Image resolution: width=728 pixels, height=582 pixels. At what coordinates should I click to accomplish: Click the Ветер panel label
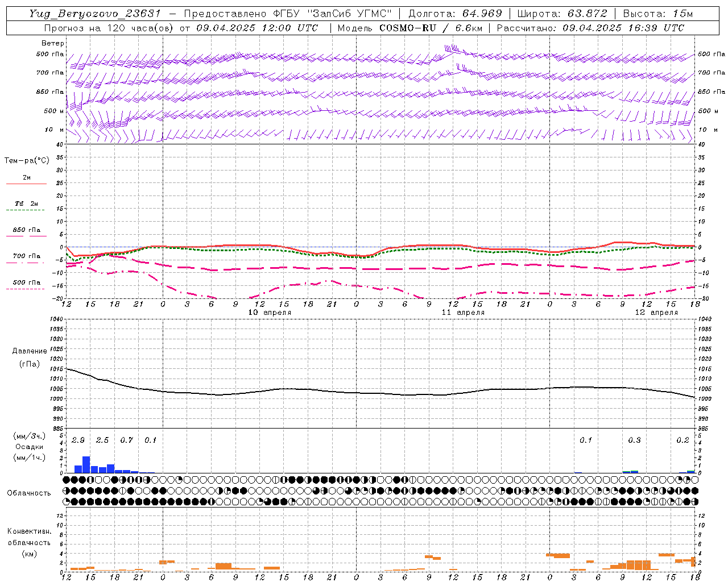[53, 43]
